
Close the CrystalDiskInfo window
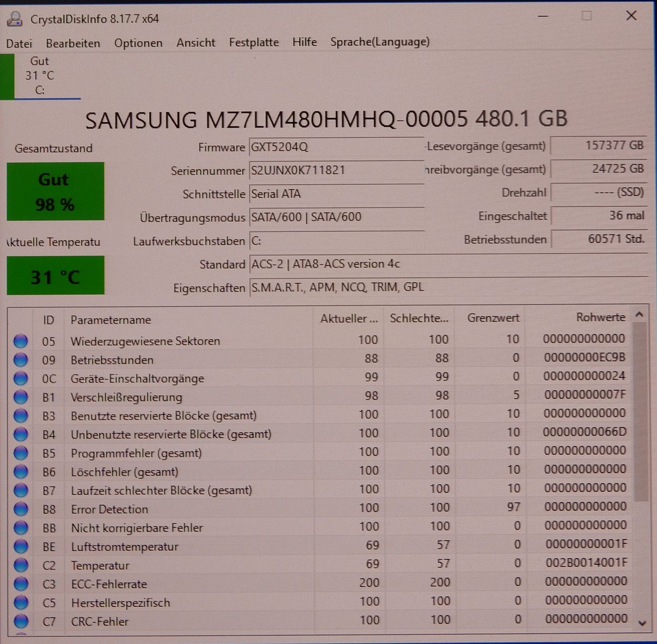(x=631, y=16)
